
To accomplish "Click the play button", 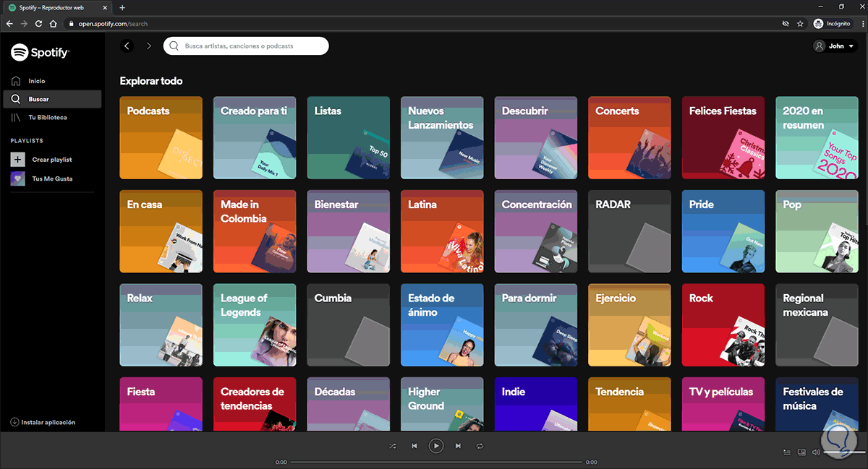I will [x=435, y=446].
